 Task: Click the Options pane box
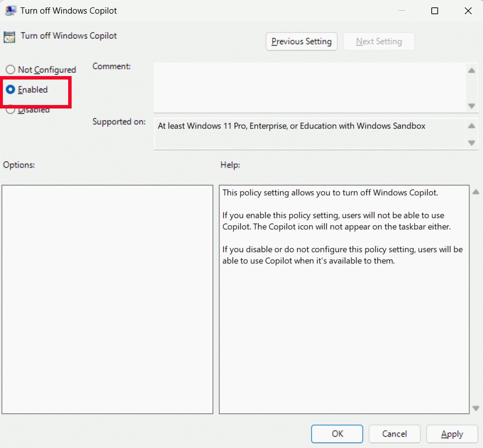107,299
